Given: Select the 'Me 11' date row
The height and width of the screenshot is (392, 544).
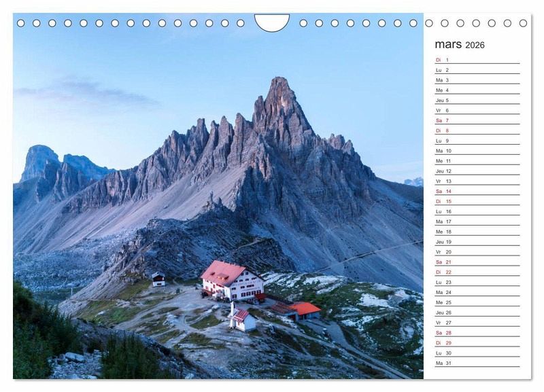Looking at the screenshot, I should (477, 161).
